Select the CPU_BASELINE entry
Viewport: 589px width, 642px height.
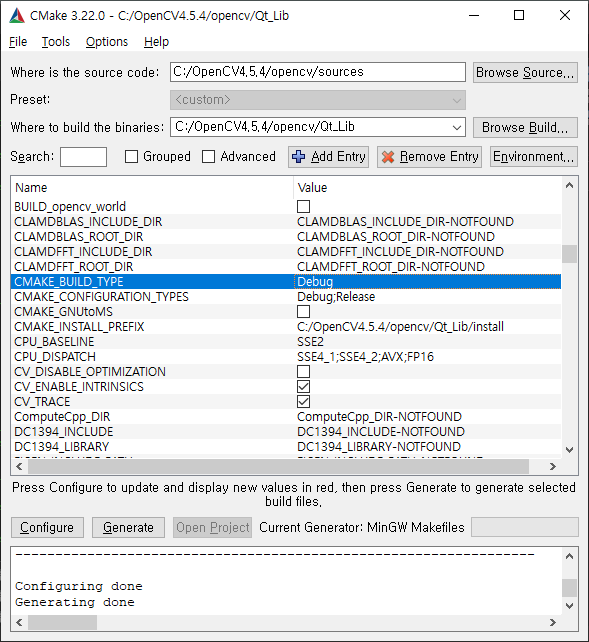[54, 341]
